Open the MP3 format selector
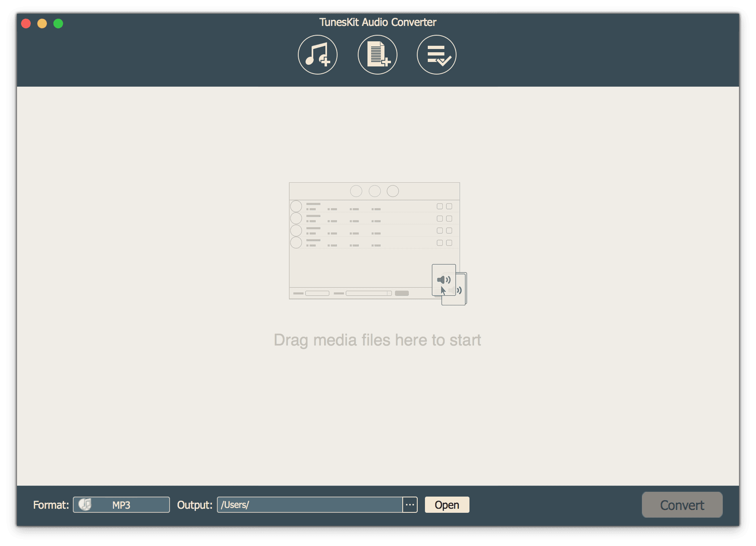756x546 pixels. tap(121, 505)
